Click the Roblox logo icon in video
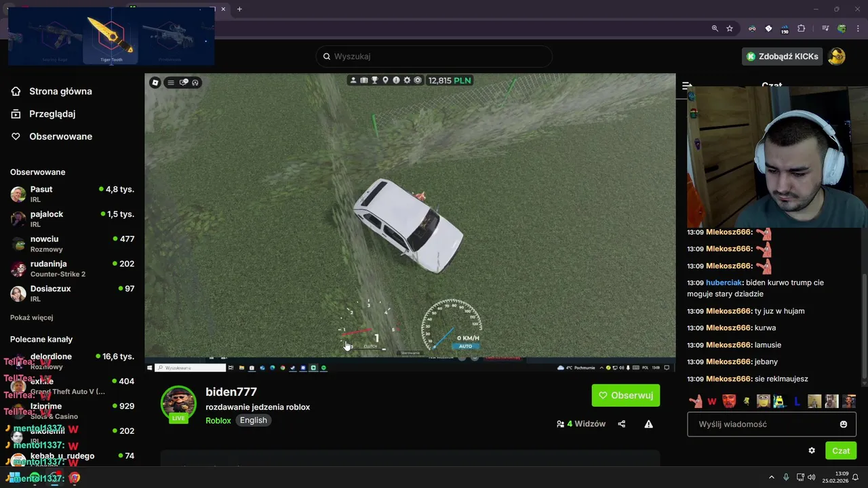 pos(155,83)
